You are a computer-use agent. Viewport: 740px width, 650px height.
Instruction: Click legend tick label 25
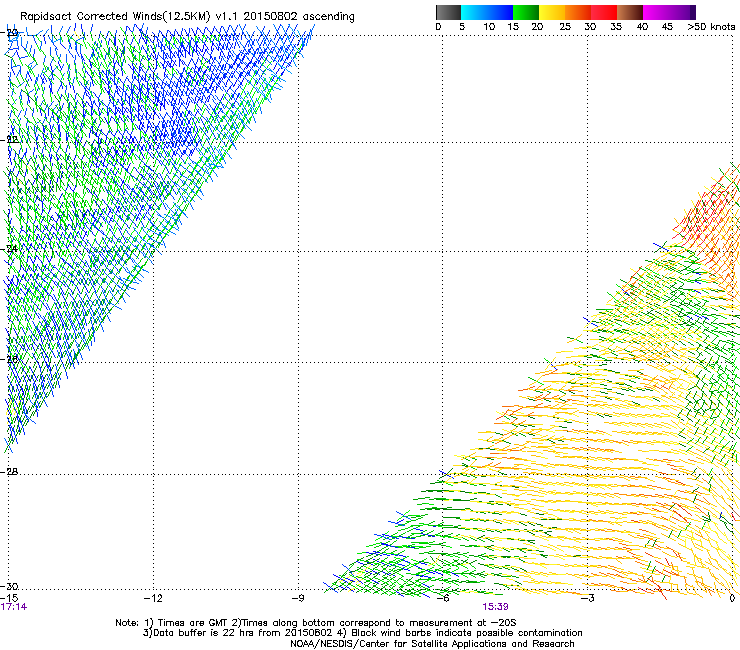pos(565,27)
